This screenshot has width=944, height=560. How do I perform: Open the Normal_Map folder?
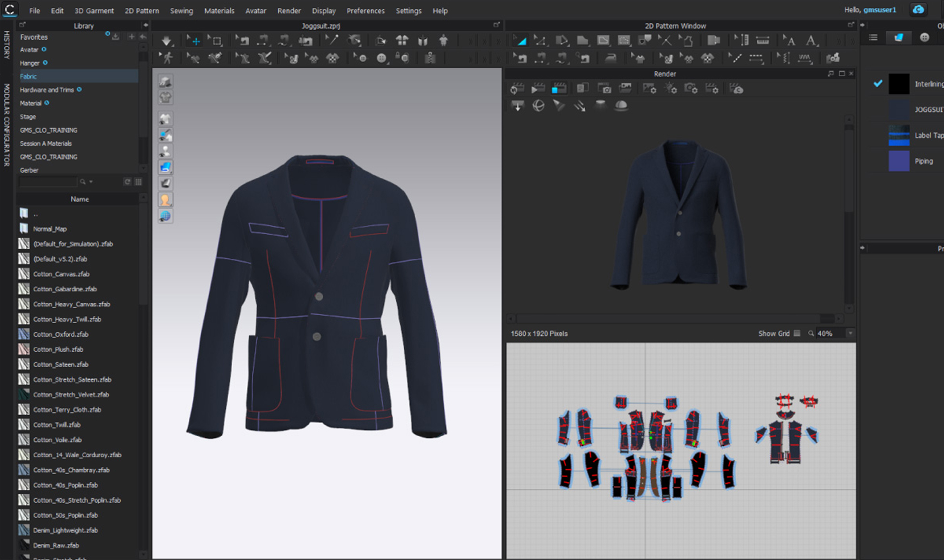49,229
